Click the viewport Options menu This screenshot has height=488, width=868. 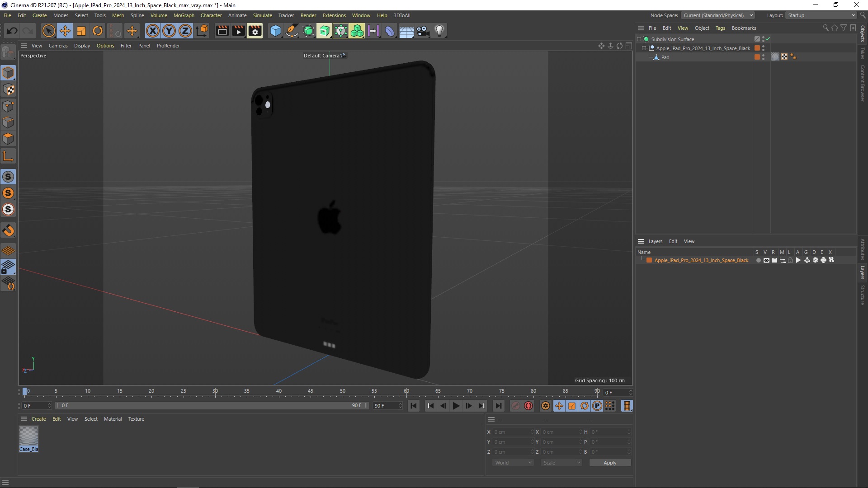click(105, 46)
